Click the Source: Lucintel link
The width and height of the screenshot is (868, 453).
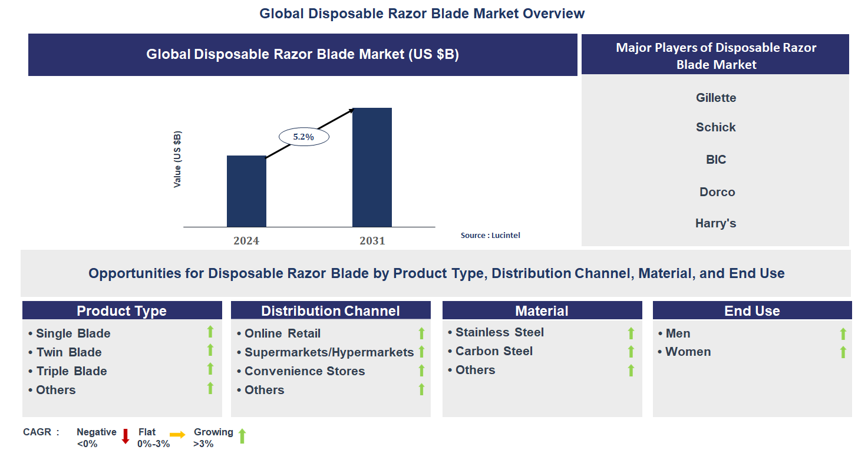tap(490, 235)
